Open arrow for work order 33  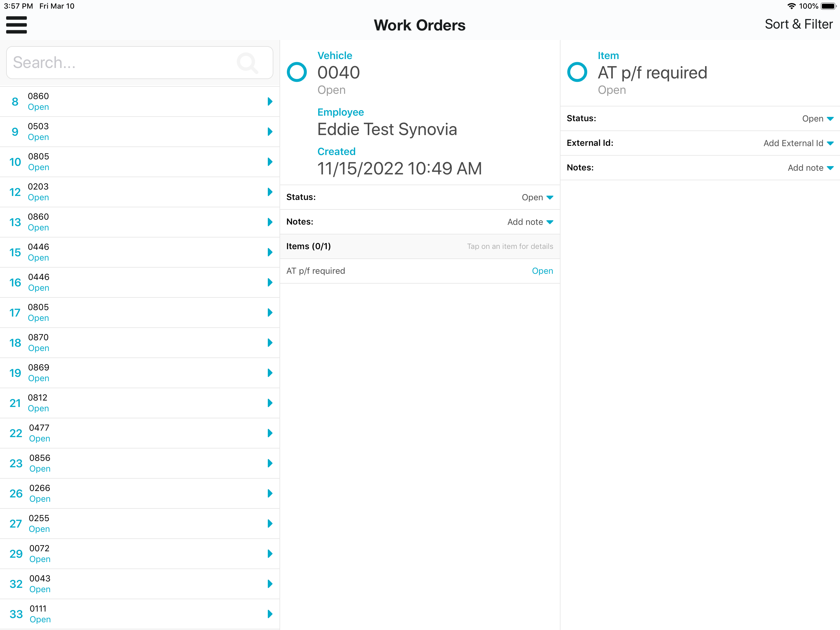pyautogui.click(x=270, y=614)
